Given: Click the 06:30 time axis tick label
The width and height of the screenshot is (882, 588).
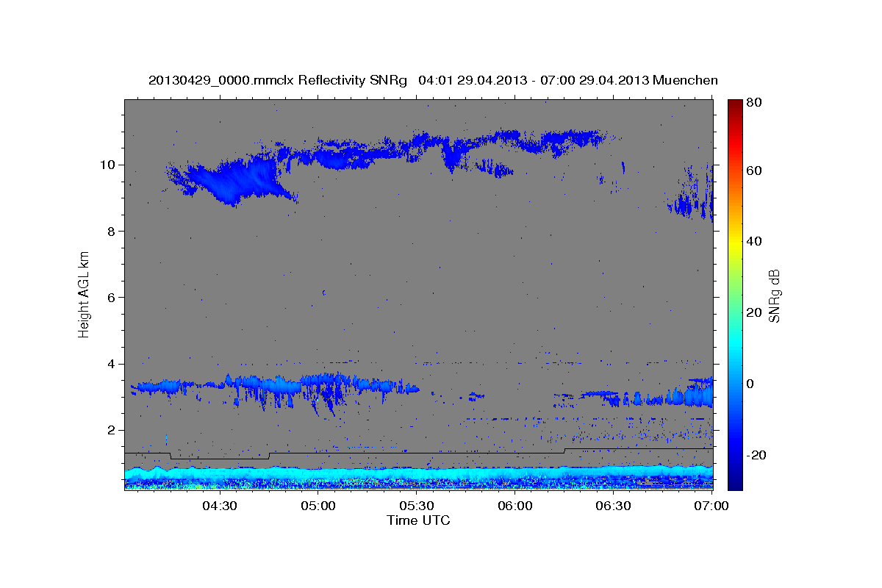Looking at the screenshot, I should (614, 506).
